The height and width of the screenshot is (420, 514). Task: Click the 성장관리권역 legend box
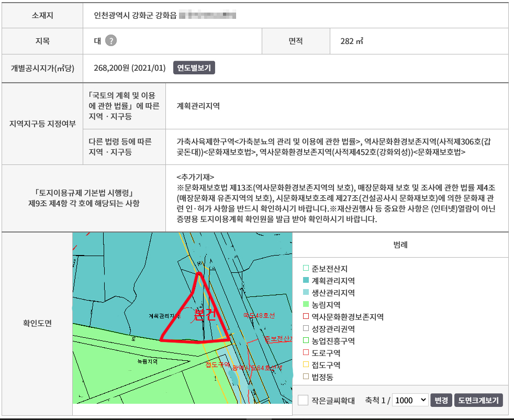(306, 329)
